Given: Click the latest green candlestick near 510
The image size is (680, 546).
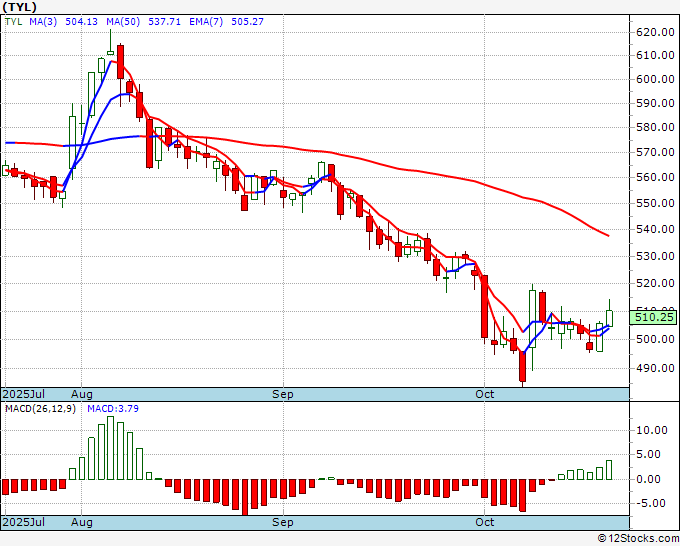Looking at the screenshot, I should tap(609, 318).
